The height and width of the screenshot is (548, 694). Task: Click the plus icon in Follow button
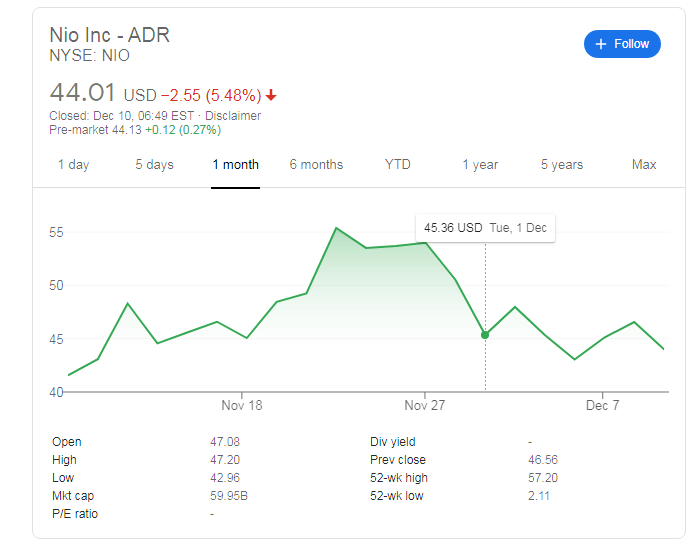point(601,44)
